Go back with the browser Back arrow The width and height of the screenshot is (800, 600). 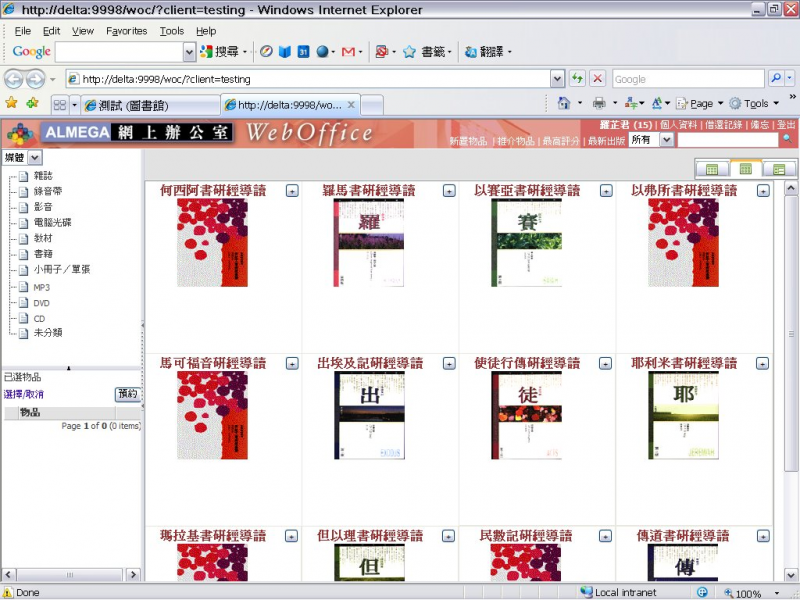point(14,79)
